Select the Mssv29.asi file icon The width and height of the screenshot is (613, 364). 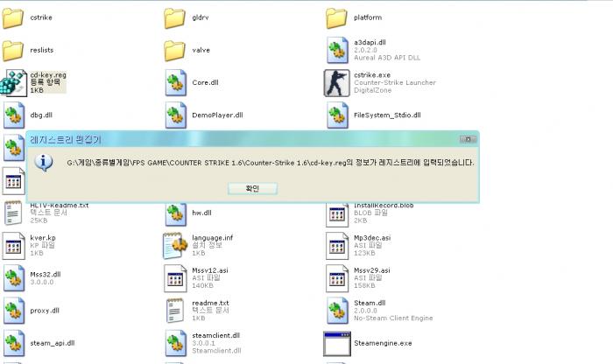337,278
